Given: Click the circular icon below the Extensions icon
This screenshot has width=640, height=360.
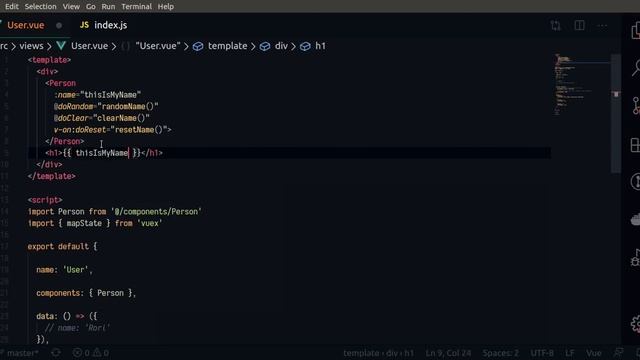Looking at the screenshot, I should pyautogui.click(x=636, y=182).
